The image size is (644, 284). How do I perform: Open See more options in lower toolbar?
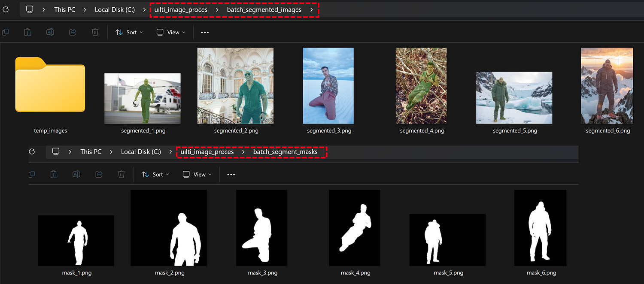[x=231, y=175]
